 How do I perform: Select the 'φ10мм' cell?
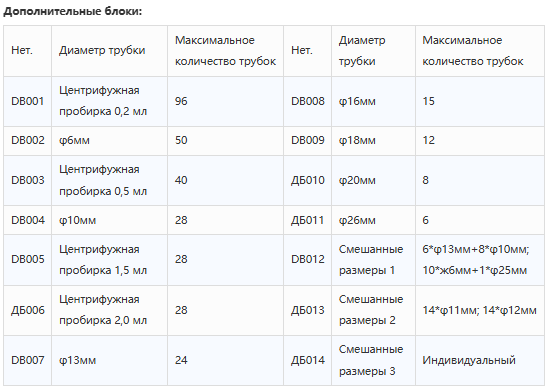coord(109,220)
